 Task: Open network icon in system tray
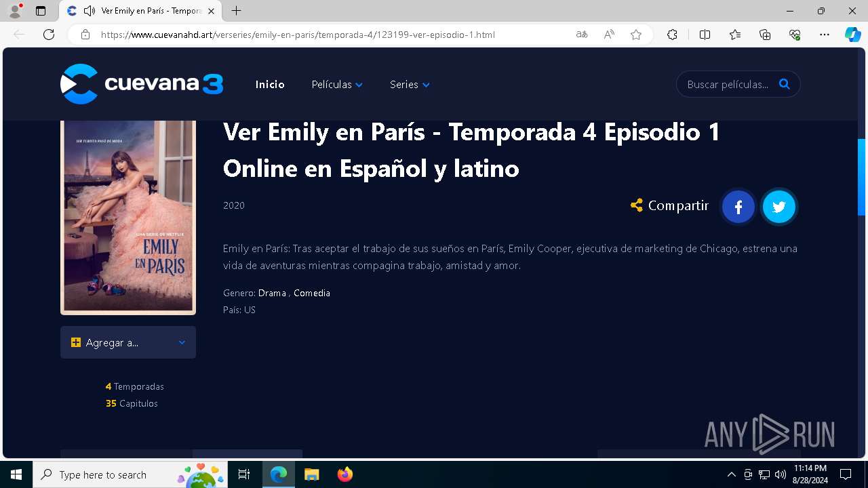pos(764,474)
